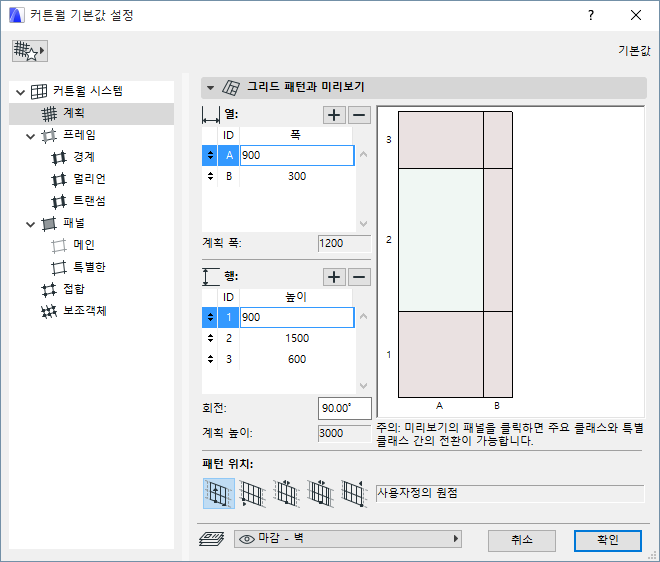
Task: Collapse the 그리드 패턴과 미리보기 panel
Action: tap(210, 88)
